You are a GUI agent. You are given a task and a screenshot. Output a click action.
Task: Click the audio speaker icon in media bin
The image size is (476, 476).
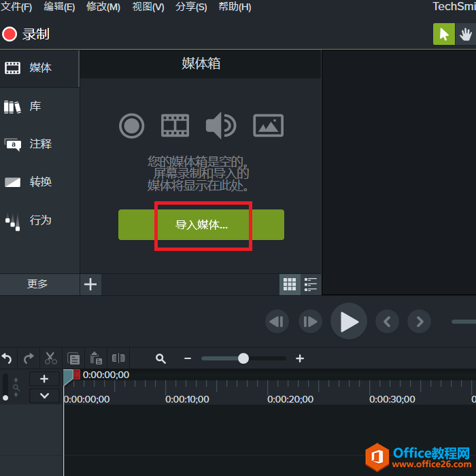click(x=221, y=125)
